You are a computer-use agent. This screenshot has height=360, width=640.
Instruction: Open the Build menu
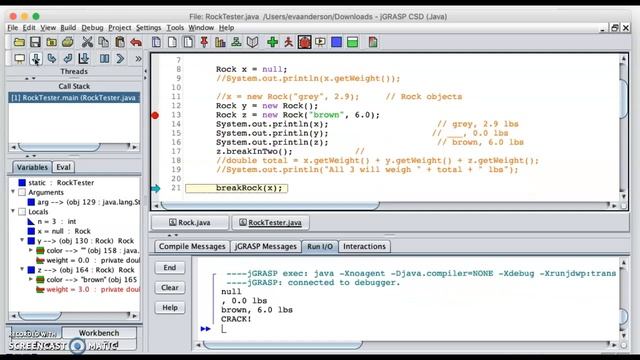[68, 28]
